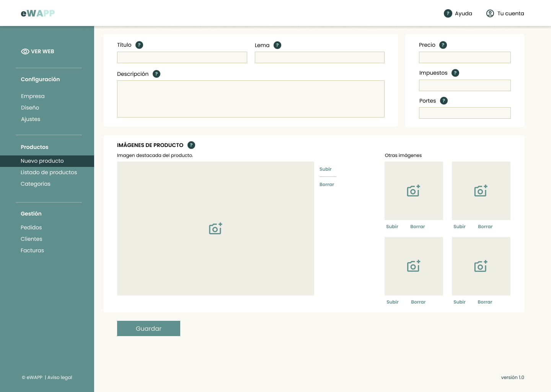551x392 pixels.
Task: Click the help icon next to Título
Action: [x=139, y=45]
